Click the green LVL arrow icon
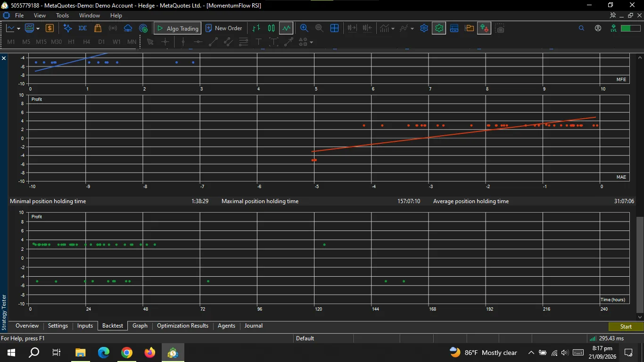644x362 pixels. click(613, 28)
